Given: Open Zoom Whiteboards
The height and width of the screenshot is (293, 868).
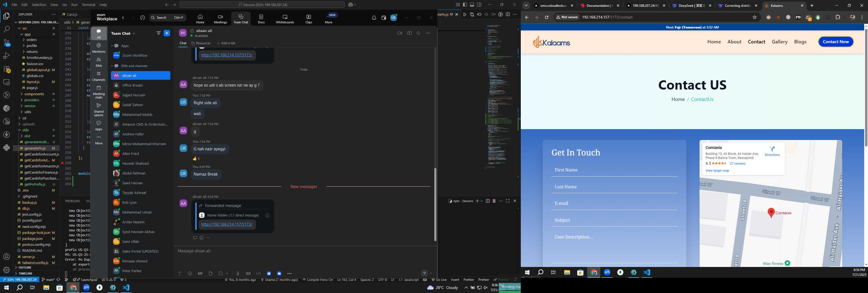Looking at the screenshot, I should [285, 19].
